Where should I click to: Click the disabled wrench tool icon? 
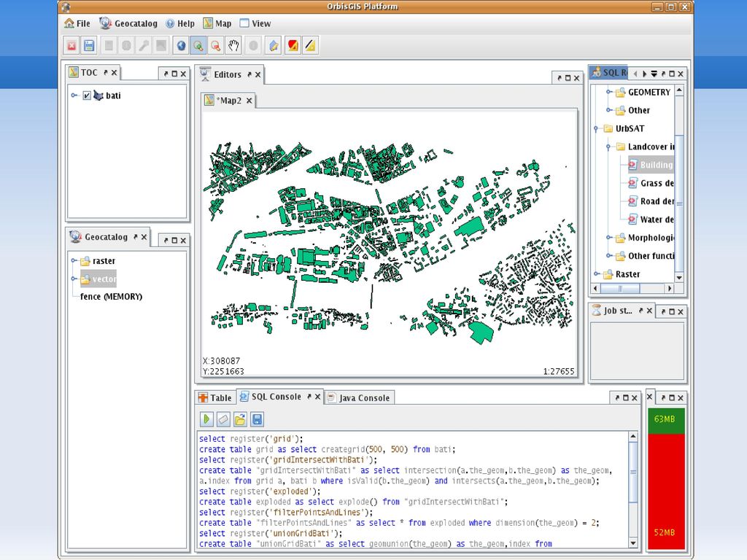point(144,46)
